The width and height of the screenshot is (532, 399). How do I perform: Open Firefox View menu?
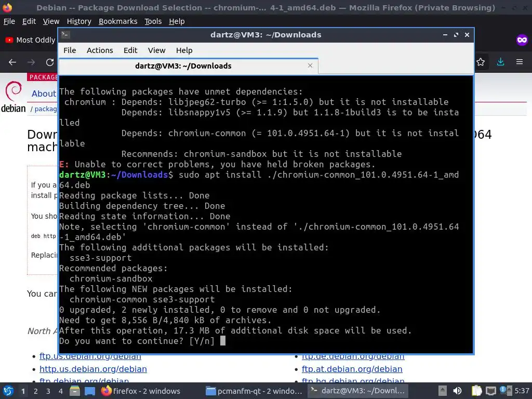coord(51,21)
